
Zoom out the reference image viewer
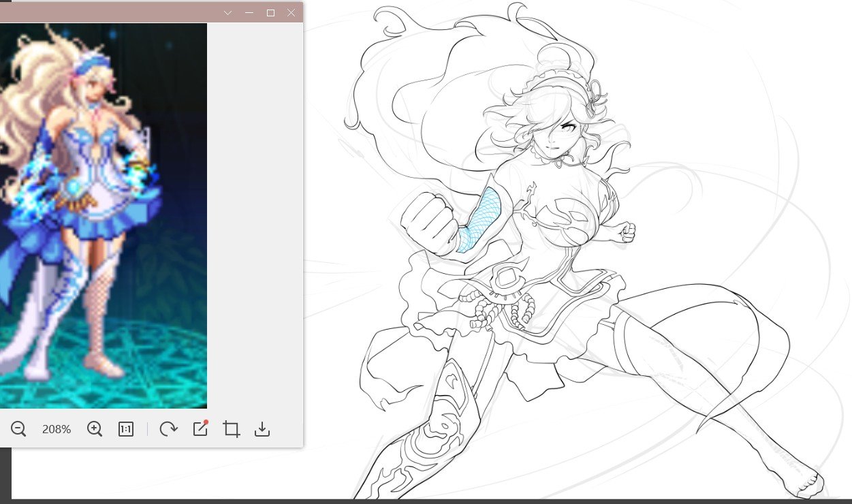pyautogui.click(x=18, y=429)
